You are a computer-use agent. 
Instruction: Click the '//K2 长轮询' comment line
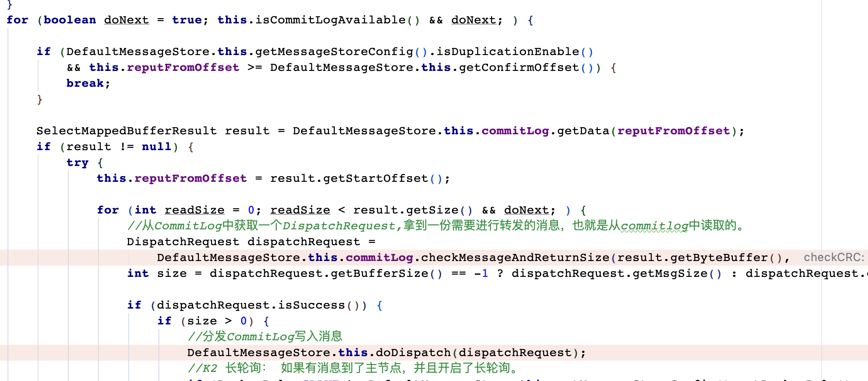[x=355, y=368]
